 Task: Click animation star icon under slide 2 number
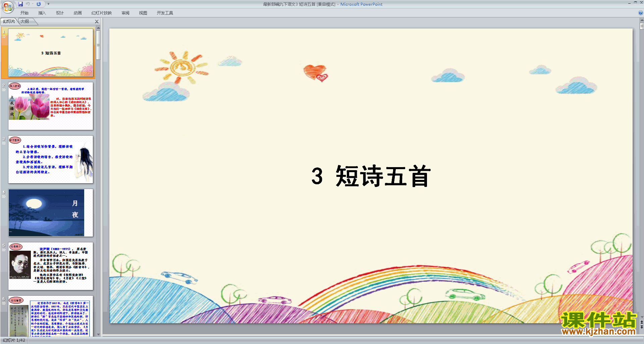tap(4, 90)
